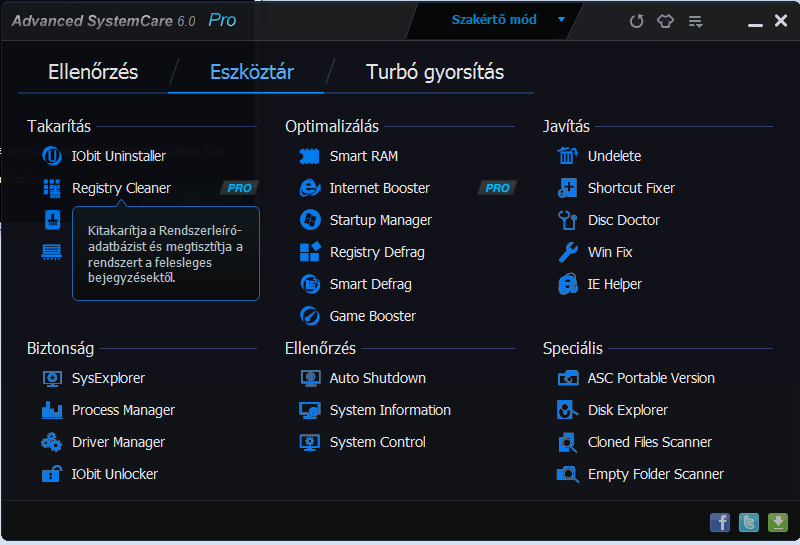Viewport: 800px width, 545px height.
Task: Open Undelete tool label
Action: point(614,156)
